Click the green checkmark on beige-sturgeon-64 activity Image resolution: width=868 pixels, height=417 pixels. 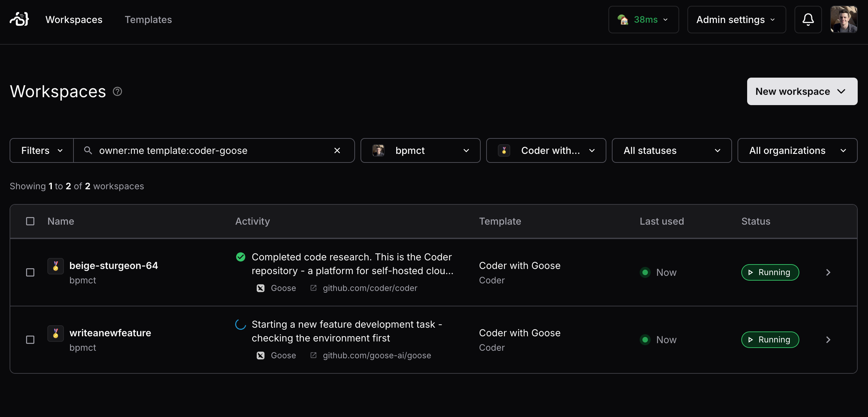[x=240, y=257]
